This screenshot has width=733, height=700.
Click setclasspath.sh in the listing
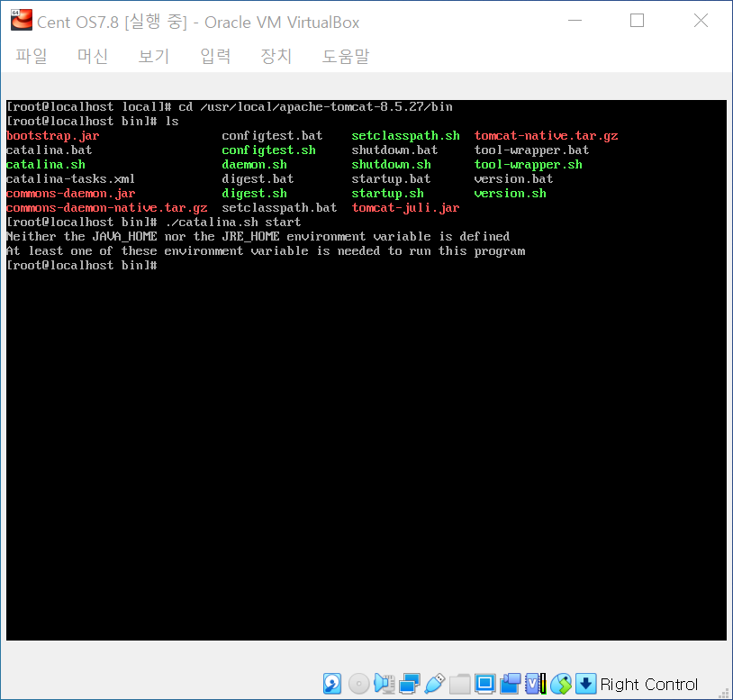coord(406,136)
